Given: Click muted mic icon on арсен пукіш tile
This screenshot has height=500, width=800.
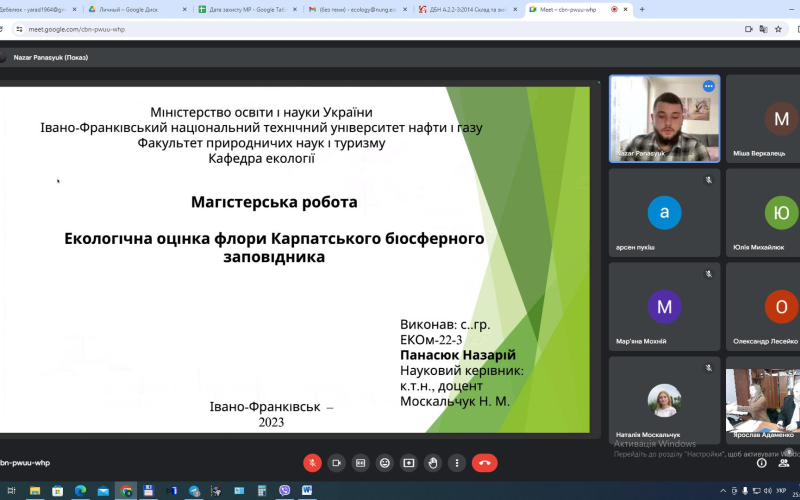Looking at the screenshot, I should coord(709,180).
